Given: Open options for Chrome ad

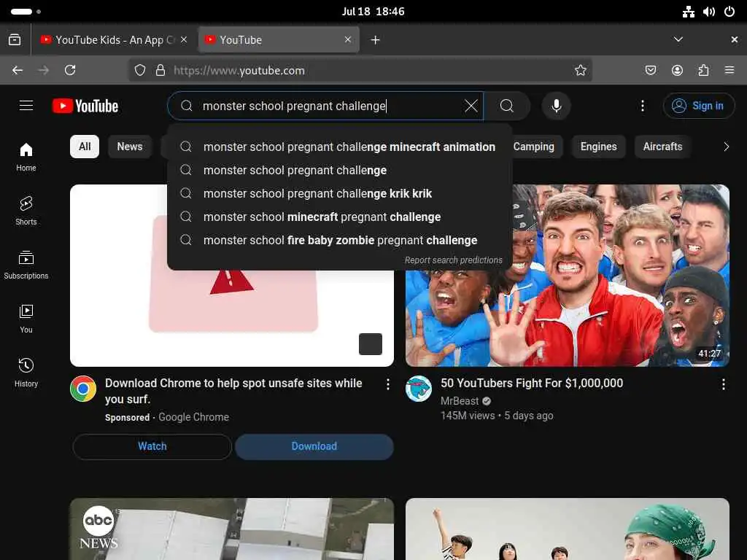Looking at the screenshot, I should [x=388, y=384].
